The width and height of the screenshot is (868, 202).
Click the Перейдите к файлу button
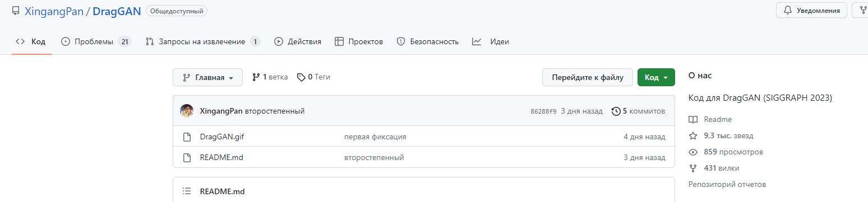tap(588, 77)
